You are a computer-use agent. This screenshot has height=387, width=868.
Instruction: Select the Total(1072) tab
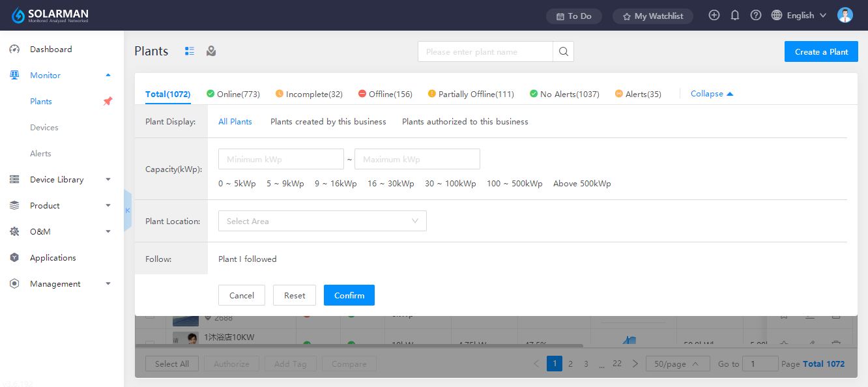click(167, 94)
